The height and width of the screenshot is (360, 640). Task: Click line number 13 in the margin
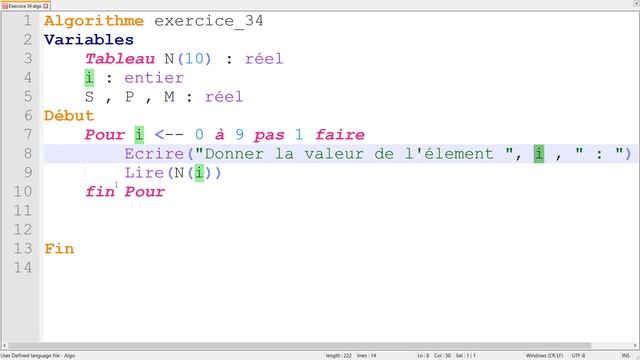pos(22,248)
